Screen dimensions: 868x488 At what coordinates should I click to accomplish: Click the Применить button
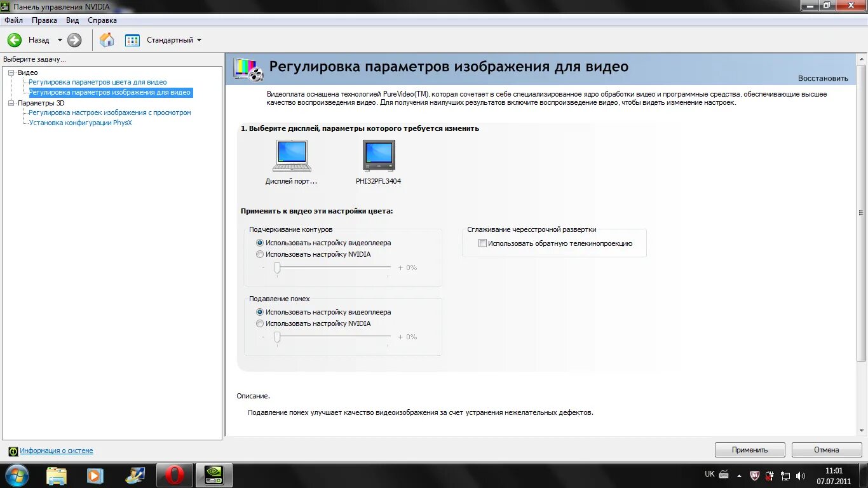point(750,450)
